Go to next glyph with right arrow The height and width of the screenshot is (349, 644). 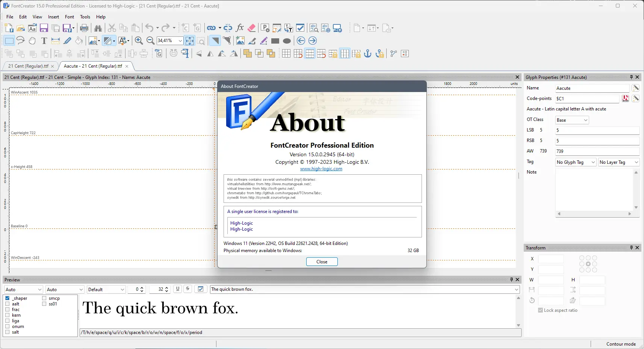click(x=313, y=41)
